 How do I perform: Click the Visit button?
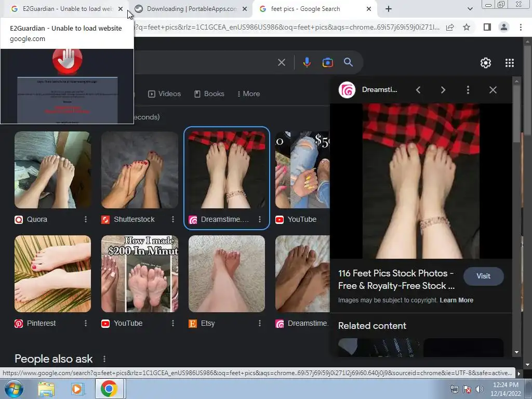[x=484, y=276]
